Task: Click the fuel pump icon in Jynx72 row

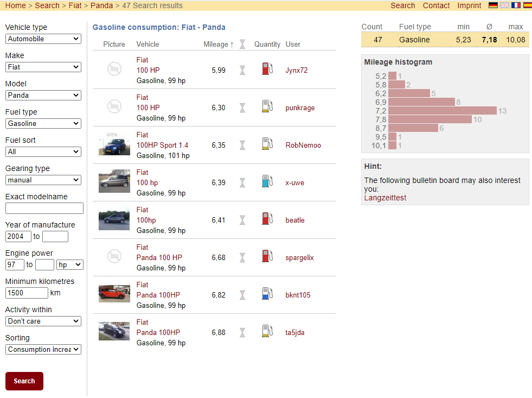Action: tap(267, 69)
